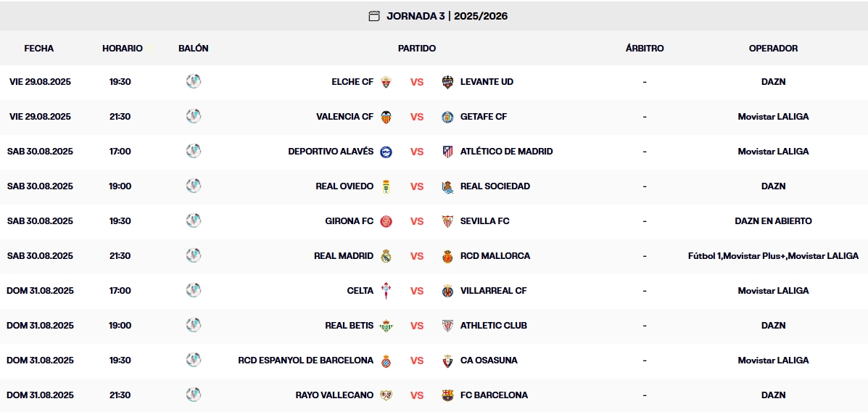Screen dimensions: 868x412
Task: Click the Jornada 3 | 2025/2026 title
Action: [447, 16]
